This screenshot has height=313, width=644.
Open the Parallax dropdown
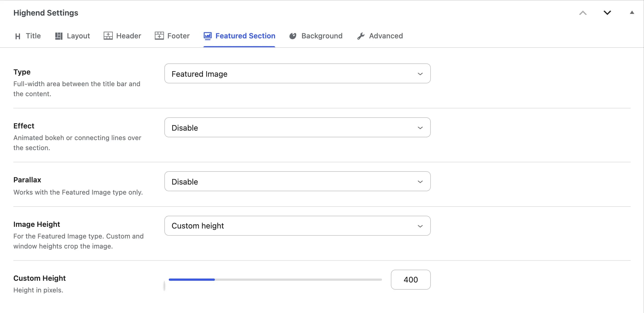coord(297,182)
